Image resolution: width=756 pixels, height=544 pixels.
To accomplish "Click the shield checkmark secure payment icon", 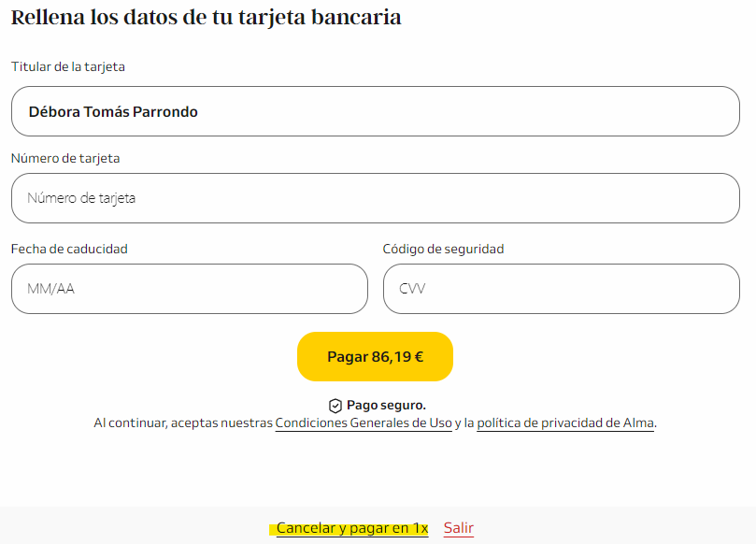I will click(335, 406).
